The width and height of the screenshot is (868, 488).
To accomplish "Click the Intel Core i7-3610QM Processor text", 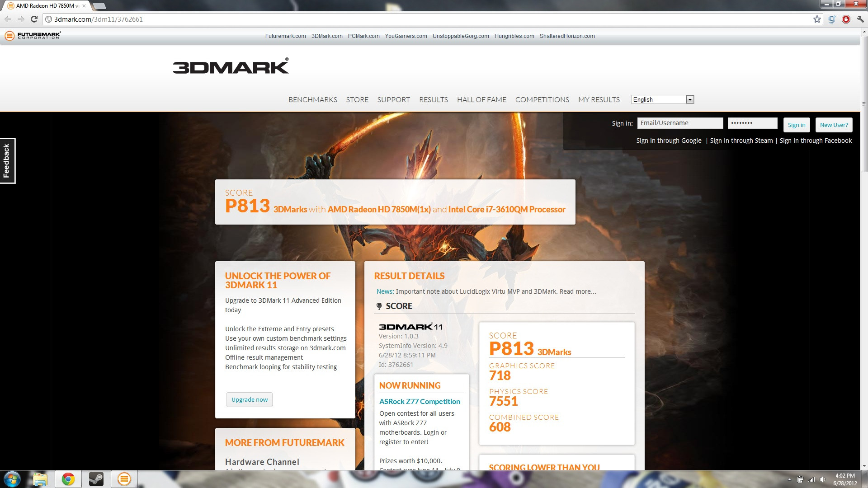I will (x=507, y=209).
